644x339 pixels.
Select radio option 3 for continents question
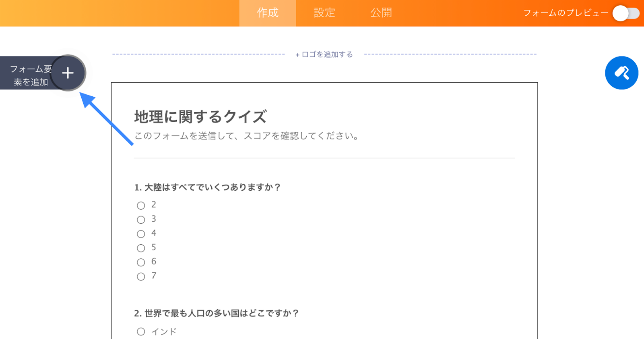pyautogui.click(x=141, y=220)
